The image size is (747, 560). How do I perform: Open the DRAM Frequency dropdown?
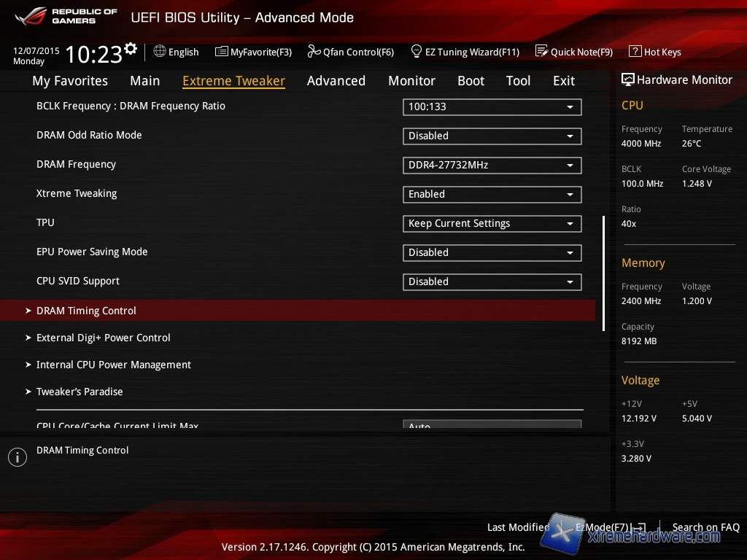(x=492, y=166)
